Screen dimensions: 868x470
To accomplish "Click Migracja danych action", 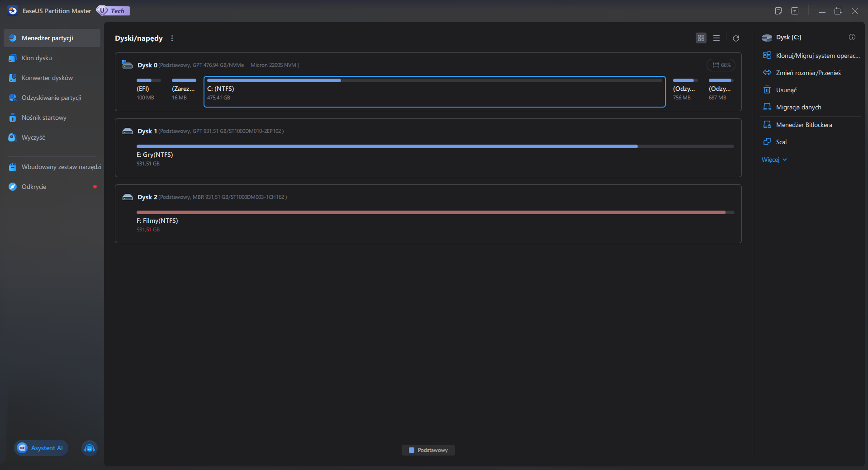I will [x=811, y=107].
